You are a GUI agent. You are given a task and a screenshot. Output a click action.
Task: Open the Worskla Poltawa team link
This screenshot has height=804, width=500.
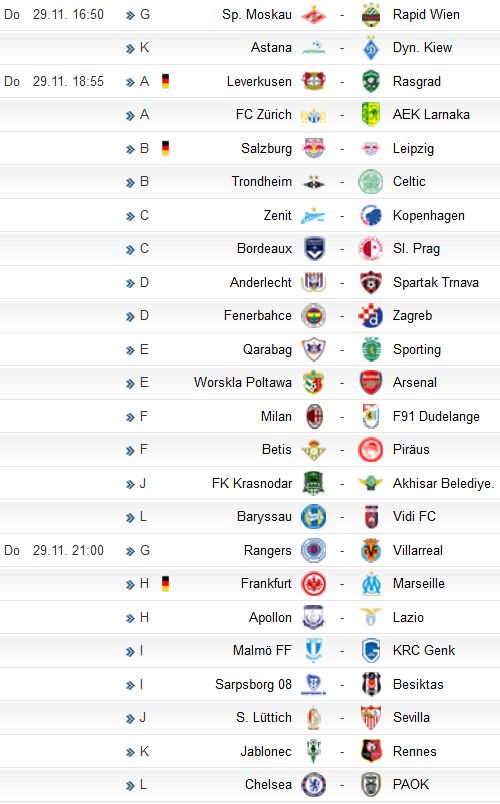click(x=243, y=383)
